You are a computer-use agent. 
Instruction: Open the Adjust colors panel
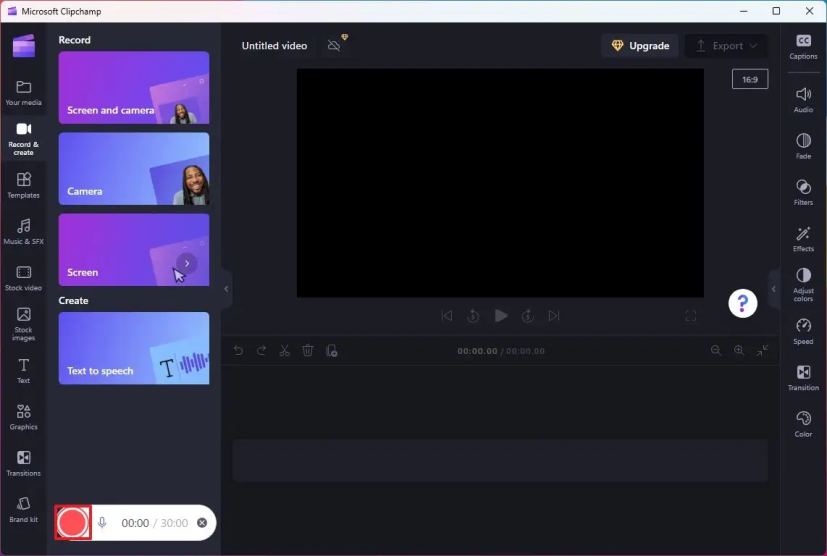tap(803, 285)
